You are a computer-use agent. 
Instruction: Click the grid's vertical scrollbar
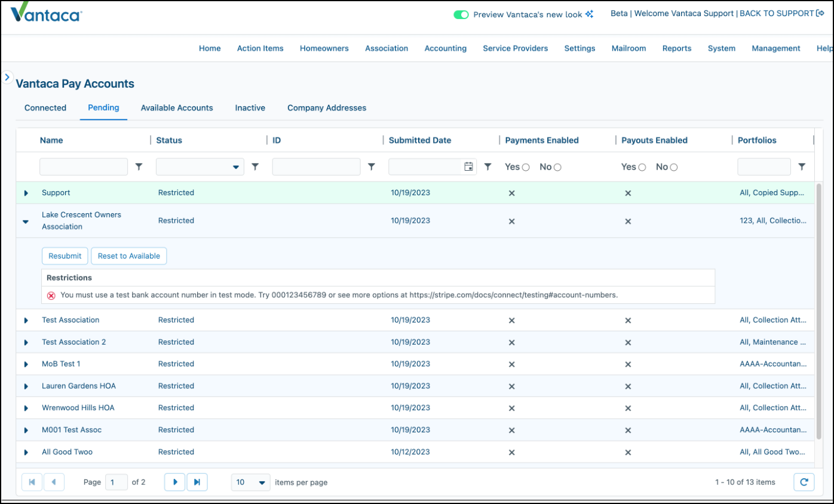[x=818, y=311]
